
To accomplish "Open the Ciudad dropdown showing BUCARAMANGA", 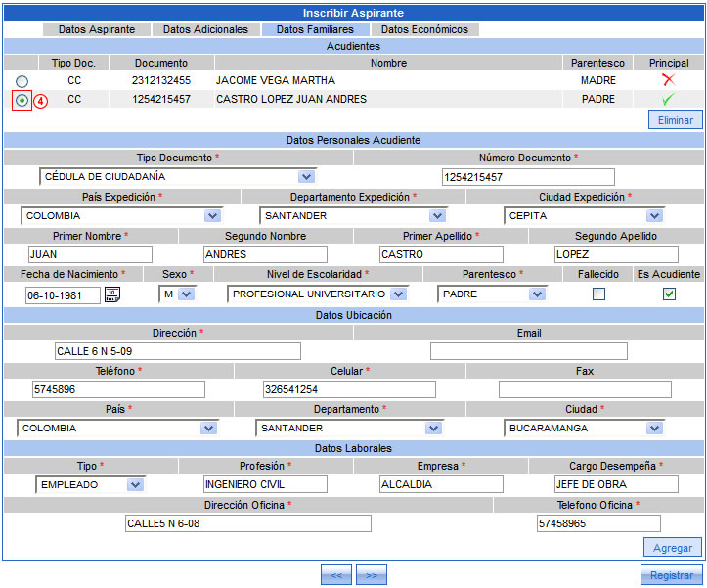I will 584,428.
